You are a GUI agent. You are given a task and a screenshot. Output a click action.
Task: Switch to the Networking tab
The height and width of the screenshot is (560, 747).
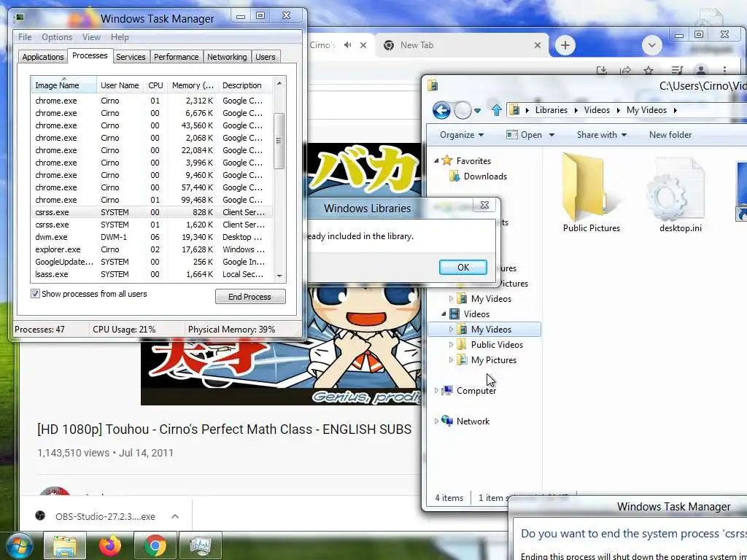click(x=227, y=57)
